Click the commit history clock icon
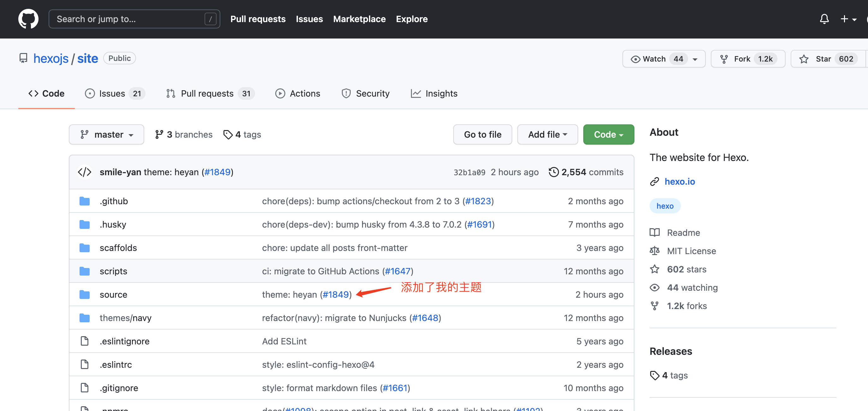 click(x=553, y=172)
